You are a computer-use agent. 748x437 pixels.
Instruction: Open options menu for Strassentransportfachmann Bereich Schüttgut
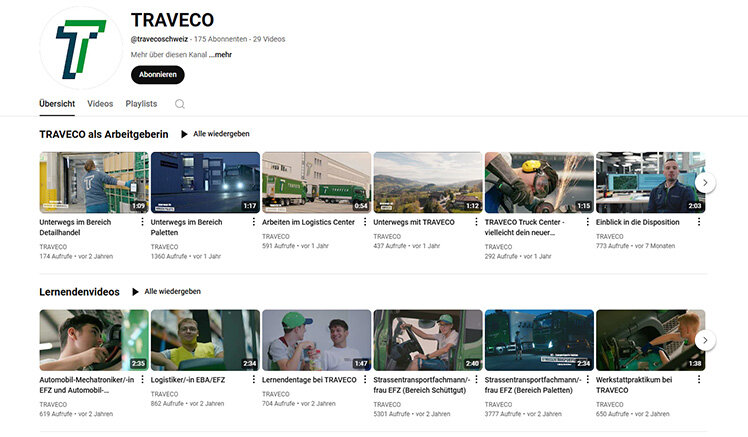476,379
